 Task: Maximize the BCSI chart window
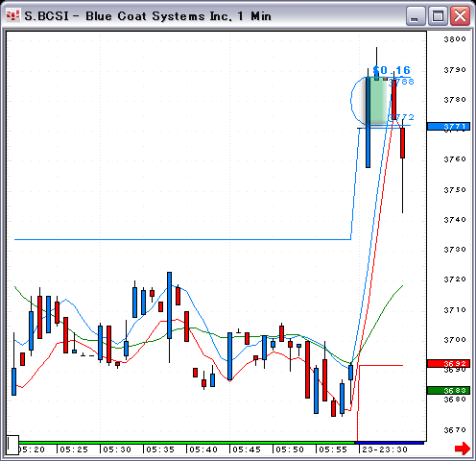(438, 15)
